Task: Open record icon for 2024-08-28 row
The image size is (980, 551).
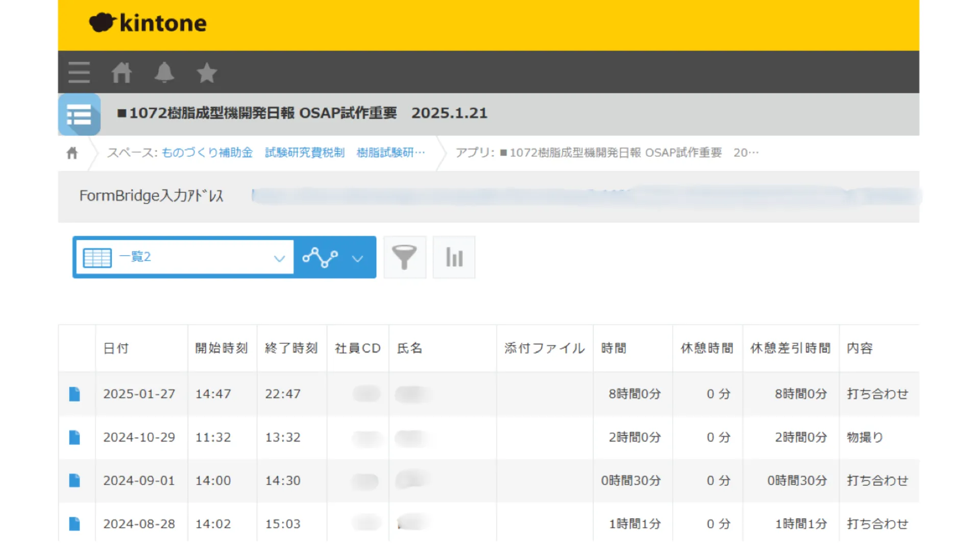Action: 75,524
